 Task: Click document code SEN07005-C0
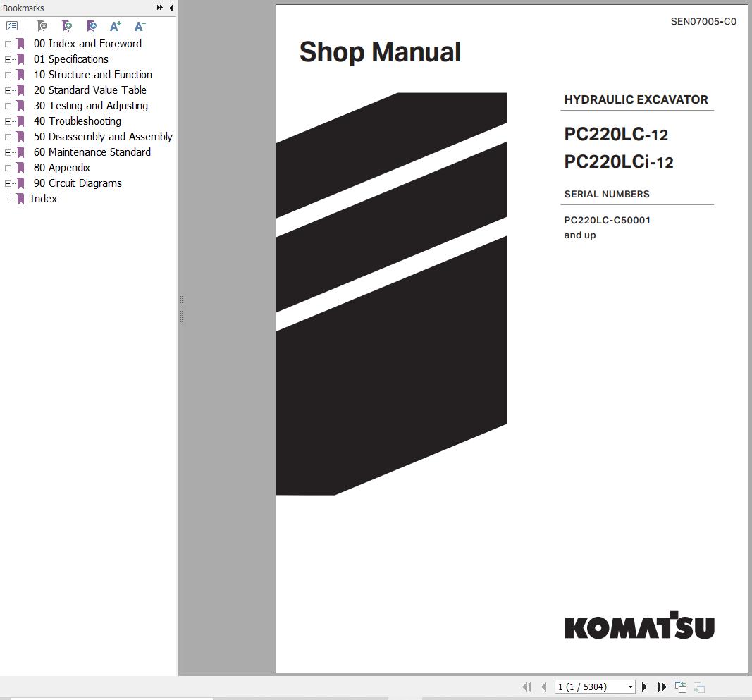click(x=703, y=22)
